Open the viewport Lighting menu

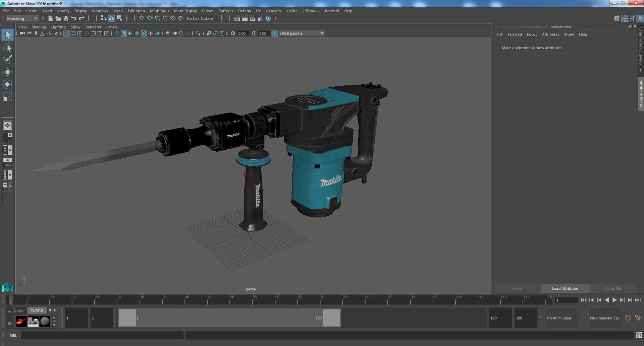[x=58, y=27]
